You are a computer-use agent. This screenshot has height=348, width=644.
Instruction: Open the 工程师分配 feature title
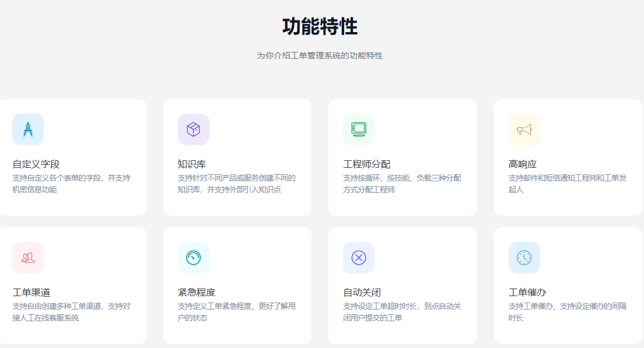[x=367, y=164]
